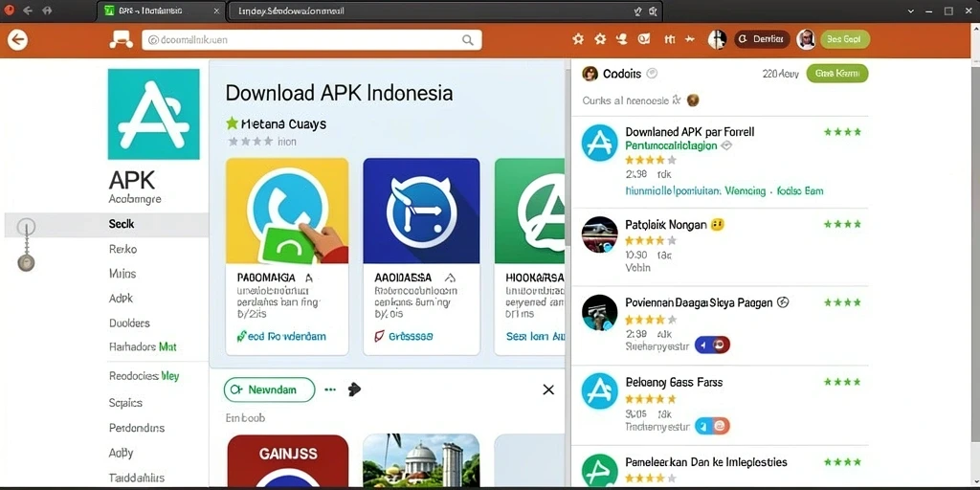Click the green Pentumocalriclagion link
Viewport: 980px width, 490px height.
point(671,145)
